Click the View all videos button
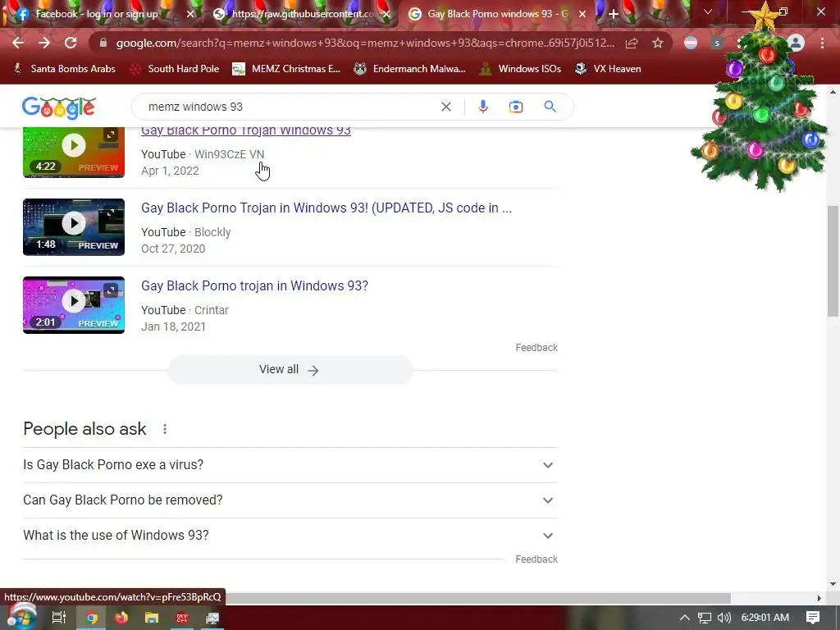This screenshot has height=630, width=840. tap(290, 370)
